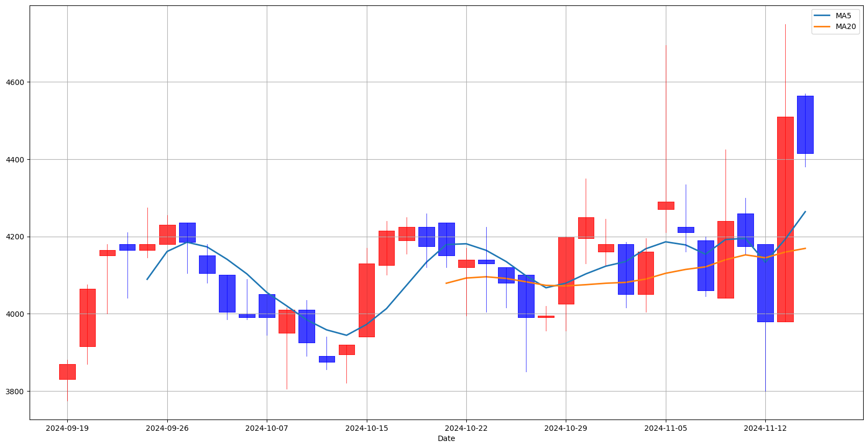This screenshot has width=868, height=448.
Task: Click the tall red candle near 4500
Action: click(x=785, y=219)
